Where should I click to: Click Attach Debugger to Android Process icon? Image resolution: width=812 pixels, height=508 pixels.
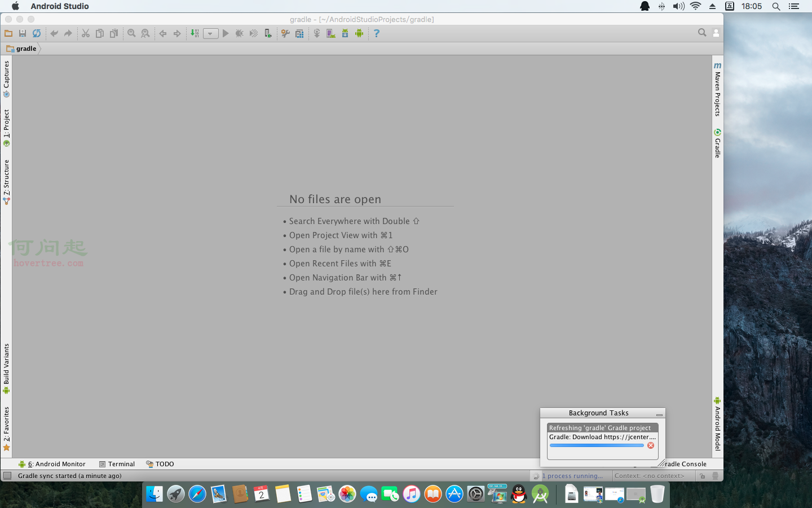coord(268,33)
